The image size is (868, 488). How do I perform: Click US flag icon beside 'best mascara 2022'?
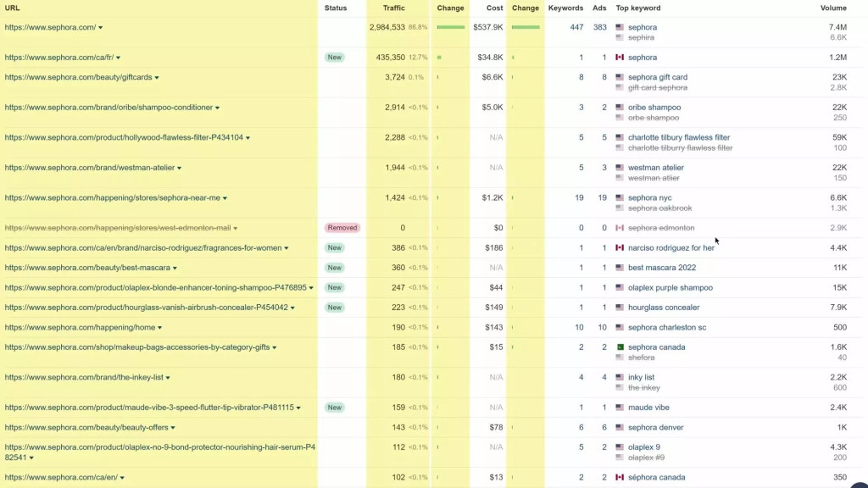(620, 267)
